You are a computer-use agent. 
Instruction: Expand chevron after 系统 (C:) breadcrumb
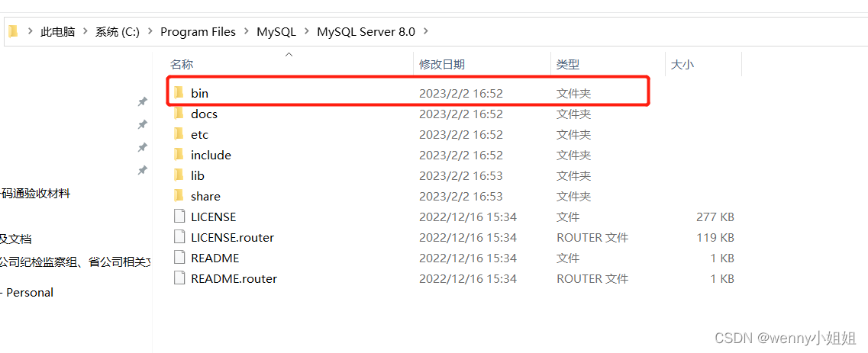coord(150,31)
